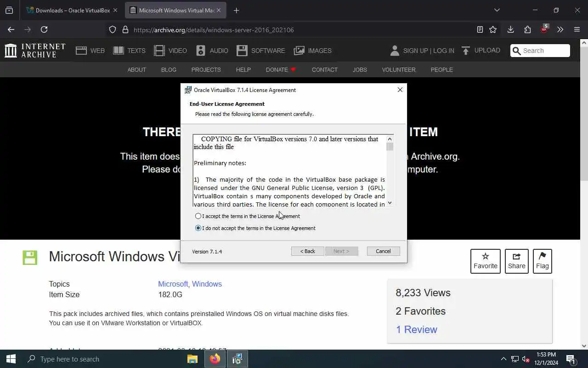Open the TEXTS media section

point(129,51)
